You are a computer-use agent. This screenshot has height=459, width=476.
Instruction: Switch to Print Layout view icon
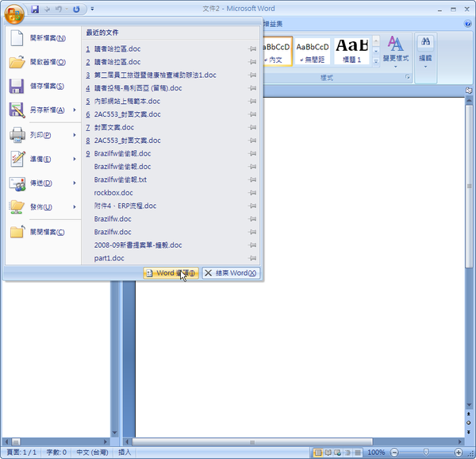[x=318, y=453]
